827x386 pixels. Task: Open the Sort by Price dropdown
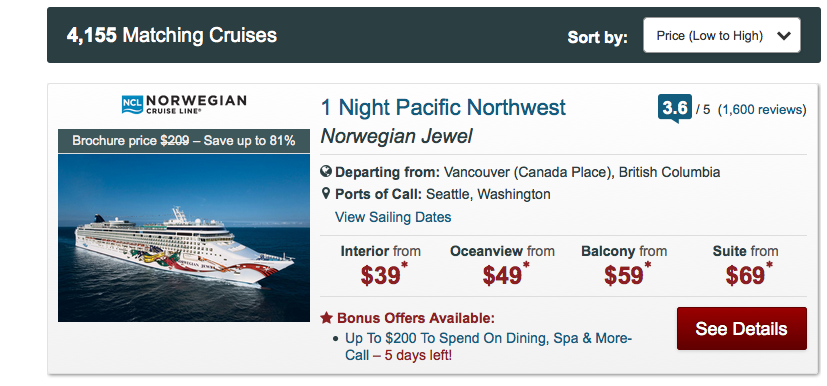(x=722, y=35)
